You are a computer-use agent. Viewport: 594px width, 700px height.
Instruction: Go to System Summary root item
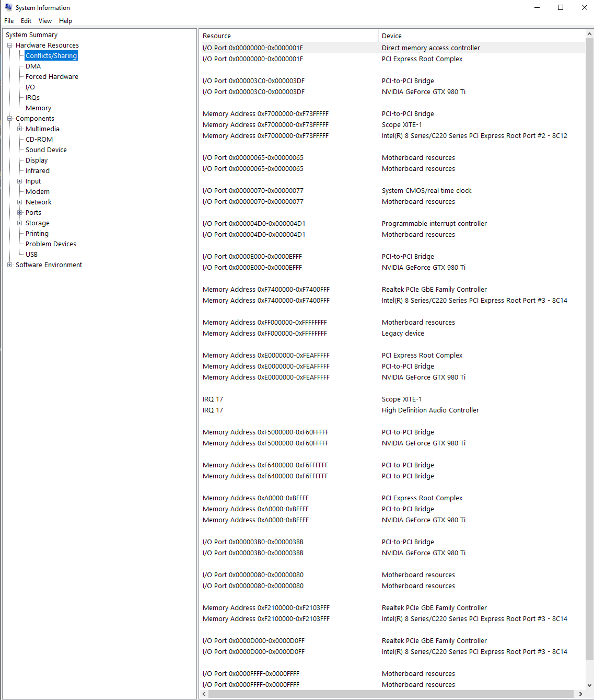(31, 35)
